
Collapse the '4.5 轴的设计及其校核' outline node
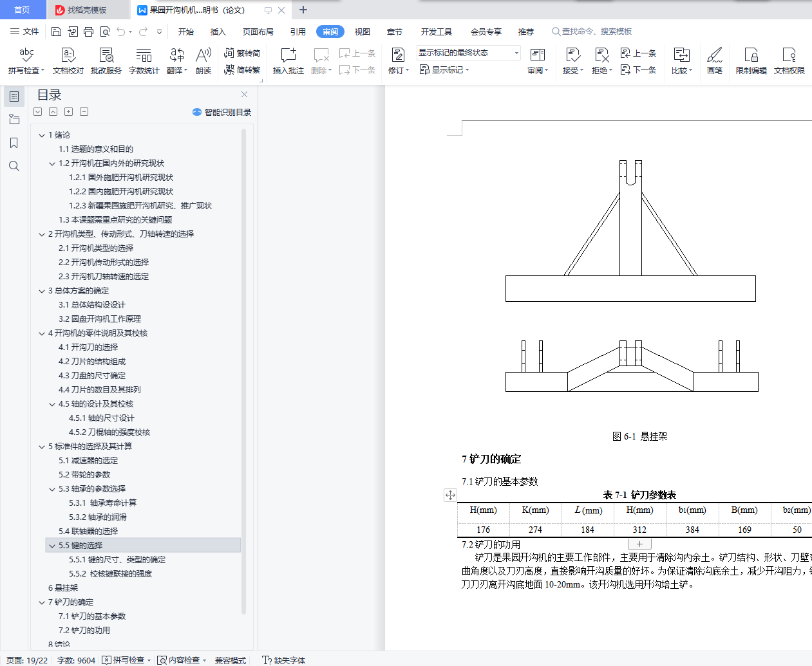click(52, 404)
